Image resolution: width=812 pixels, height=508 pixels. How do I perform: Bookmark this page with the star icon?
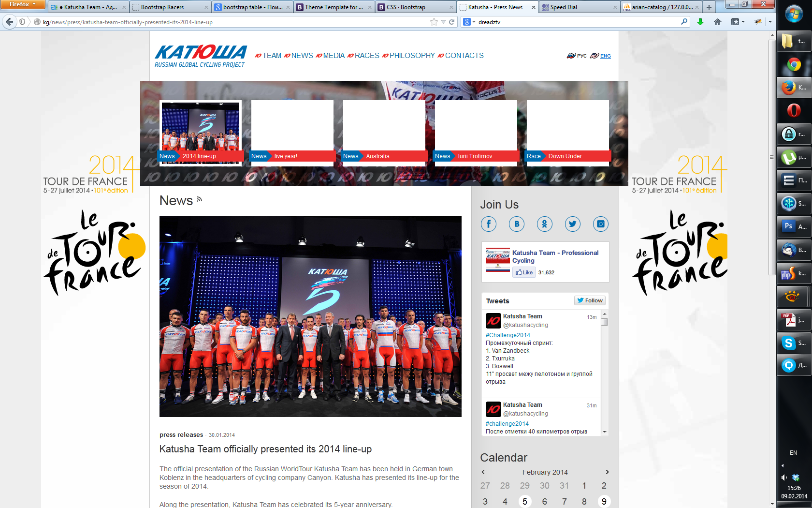pos(434,22)
